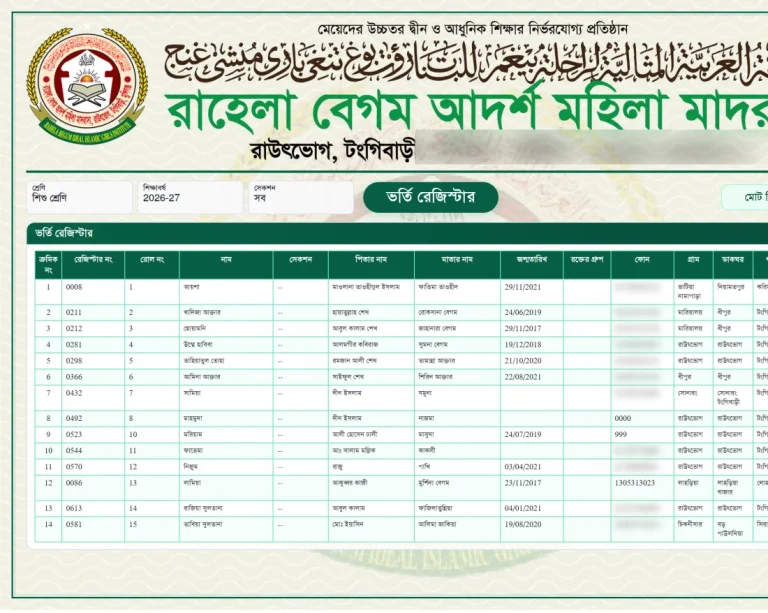Screen dimensions: 768x613
Task: Click the green ভর্তি রেজিস্টার pill button
Action: click(x=431, y=197)
